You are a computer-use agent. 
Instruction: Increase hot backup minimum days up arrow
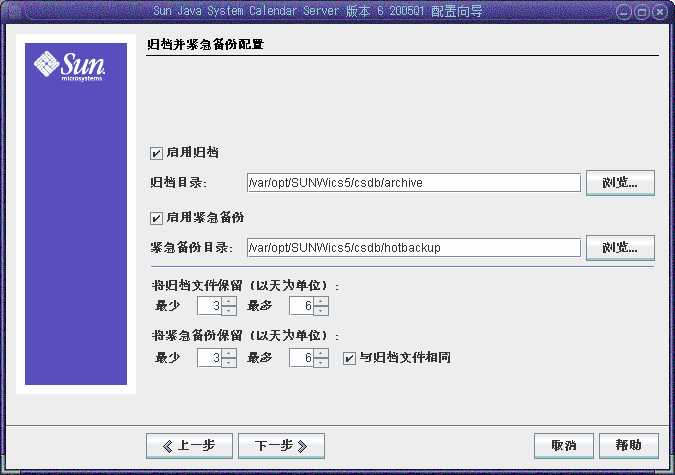point(229,353)
